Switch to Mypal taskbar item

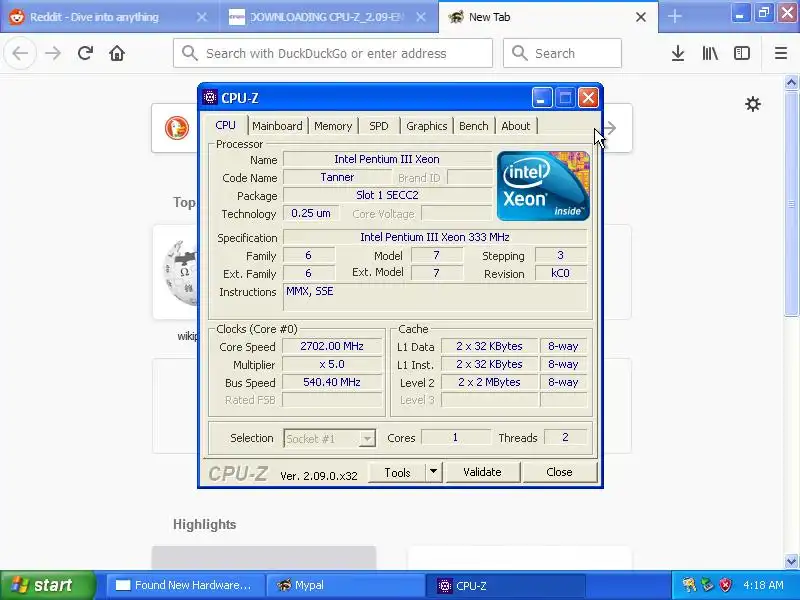click(x=347, y=585)
